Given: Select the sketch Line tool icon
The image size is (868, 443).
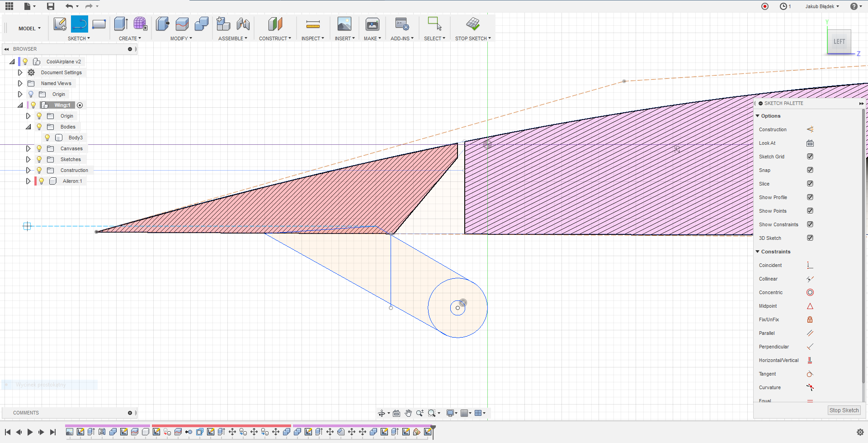Looking at the screenshot, I should point(80,24).
